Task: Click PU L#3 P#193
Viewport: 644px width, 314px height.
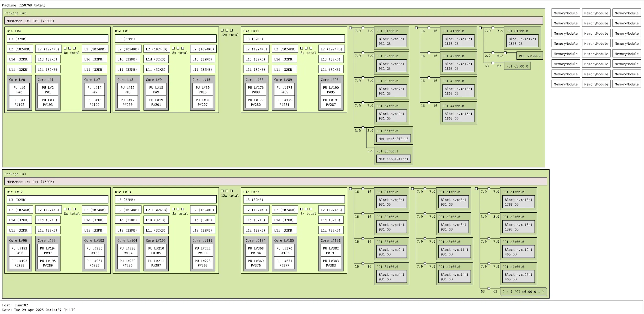Action: point(48,102)
